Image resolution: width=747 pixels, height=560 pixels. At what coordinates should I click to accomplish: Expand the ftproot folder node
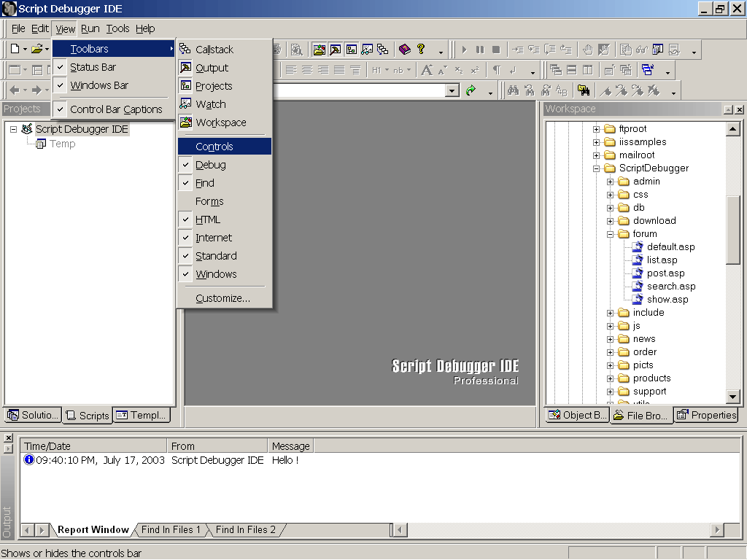pos(596,129)
